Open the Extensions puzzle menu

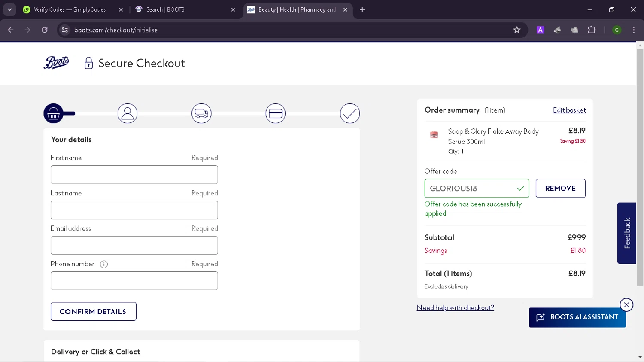(x=592, y=30)
